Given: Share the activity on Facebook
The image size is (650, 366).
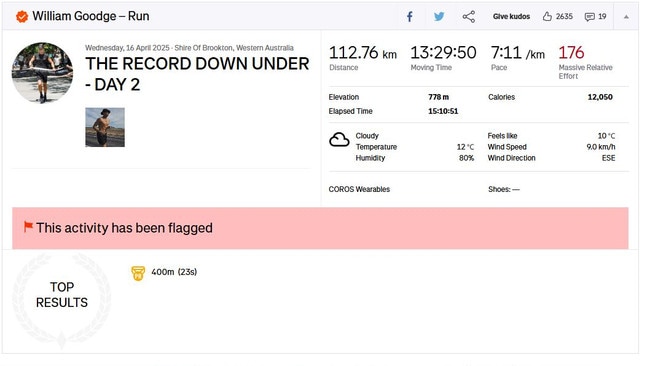Looking at the screenshot, I should click(x=410, y=17).
